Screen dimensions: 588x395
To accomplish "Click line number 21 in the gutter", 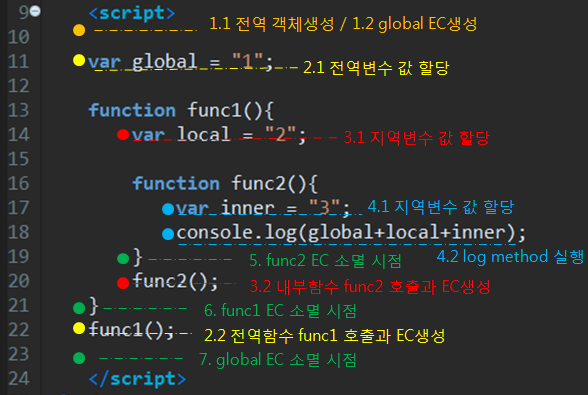I will click(x=18, y=305).
